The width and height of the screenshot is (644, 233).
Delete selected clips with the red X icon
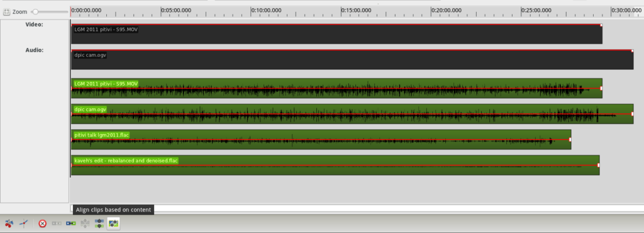coord(42,224)
